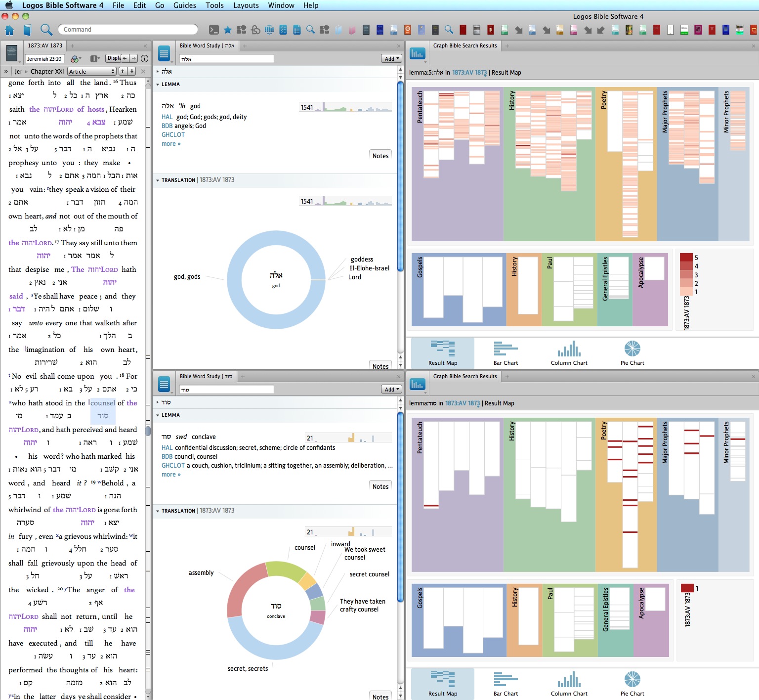
Task: Open the Layouts menu
Action: [x=246, y=5]
